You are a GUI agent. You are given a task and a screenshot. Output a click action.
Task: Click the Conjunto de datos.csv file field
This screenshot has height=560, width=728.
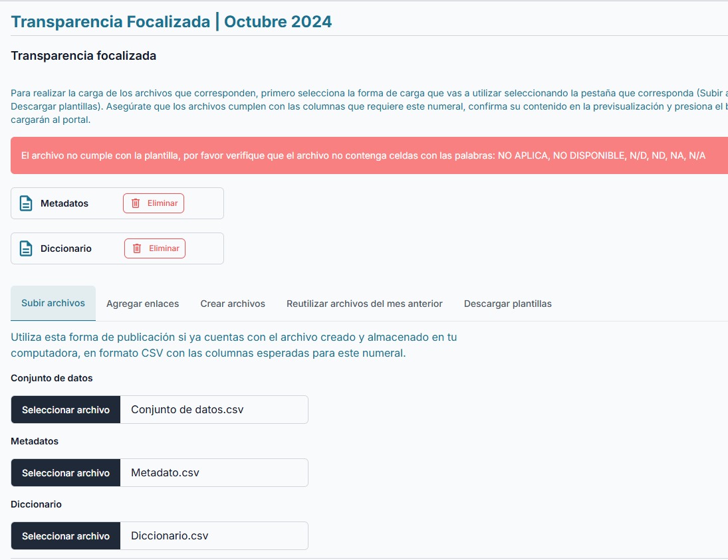coord(213,410)
